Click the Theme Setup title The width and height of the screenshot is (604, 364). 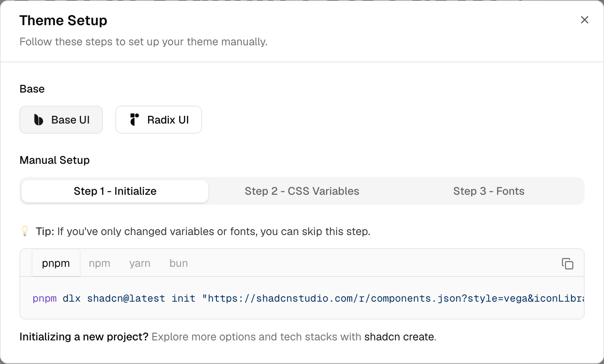[x=63, y=21]
